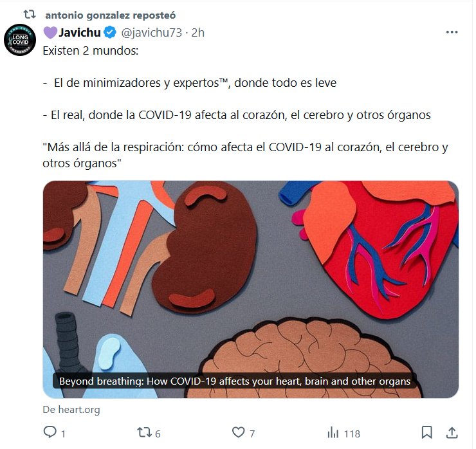Open the Javichu display name link
Viewport: 476px width, 449px height.
80,32
